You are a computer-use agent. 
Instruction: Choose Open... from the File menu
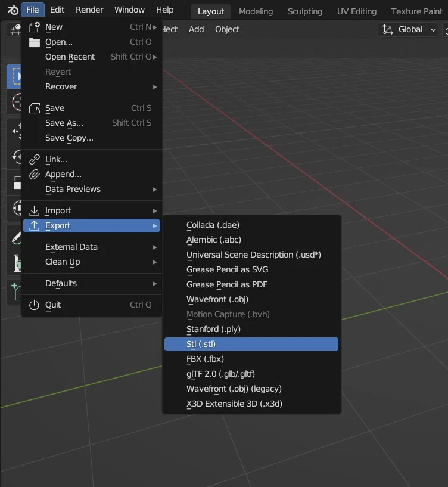tap(92, 42)
